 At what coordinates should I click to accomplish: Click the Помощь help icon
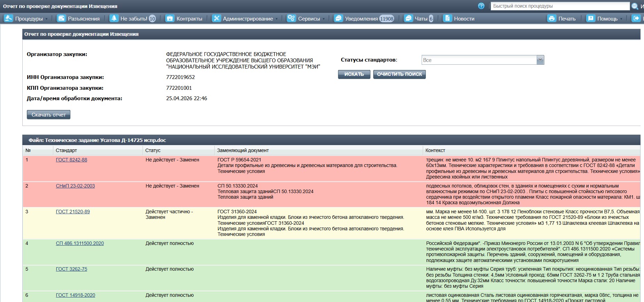click(x=591, y=18)
